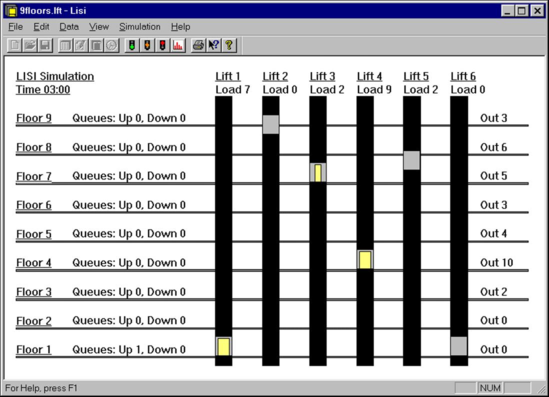Click the Floor 1 label

point(34,350)
